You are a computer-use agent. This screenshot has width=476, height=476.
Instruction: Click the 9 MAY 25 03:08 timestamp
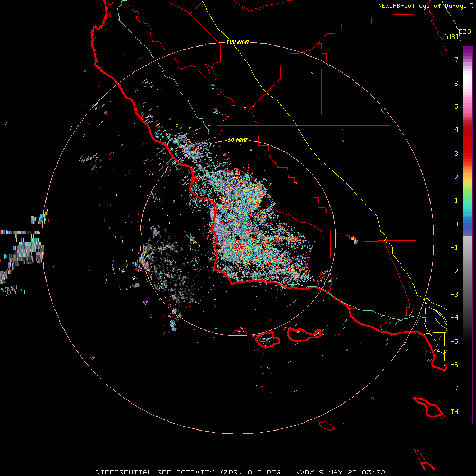click(x=352, y=472)
